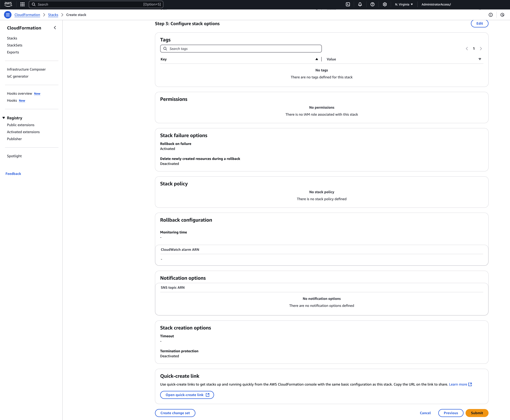This screenshot has width=510, height=420.
Task: Open Publisher in Registry
Action: (14, 139)
